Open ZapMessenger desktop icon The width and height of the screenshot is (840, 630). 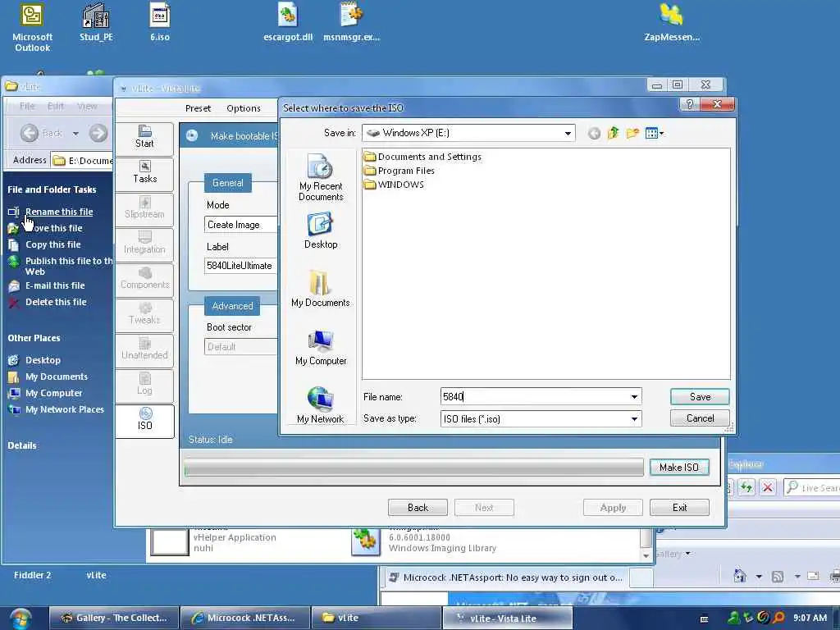(x=672, y=22)
